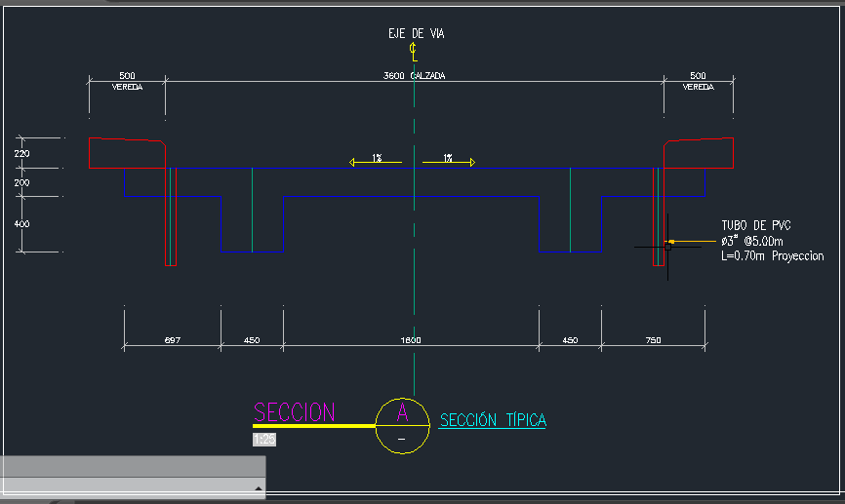Expand the command line history arrow
This screenshot has width=845, height=504.
click(x=259, y=488)
